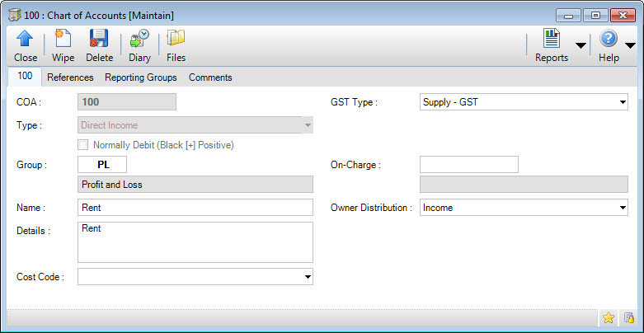
Task: Toggle the Normally Debit checkbox
Action: pyautogui.click(x=83, y=145)
